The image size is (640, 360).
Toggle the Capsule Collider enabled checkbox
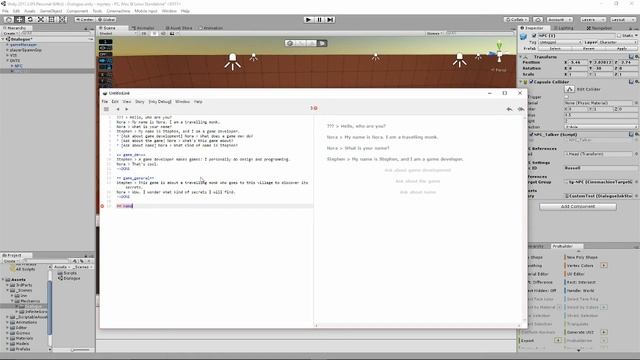[531, 82]
